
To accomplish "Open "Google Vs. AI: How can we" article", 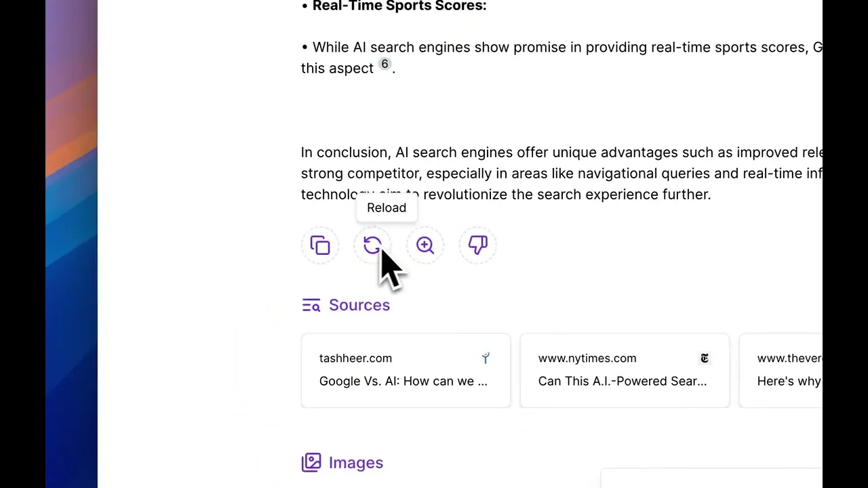I will tap(403, 381).
